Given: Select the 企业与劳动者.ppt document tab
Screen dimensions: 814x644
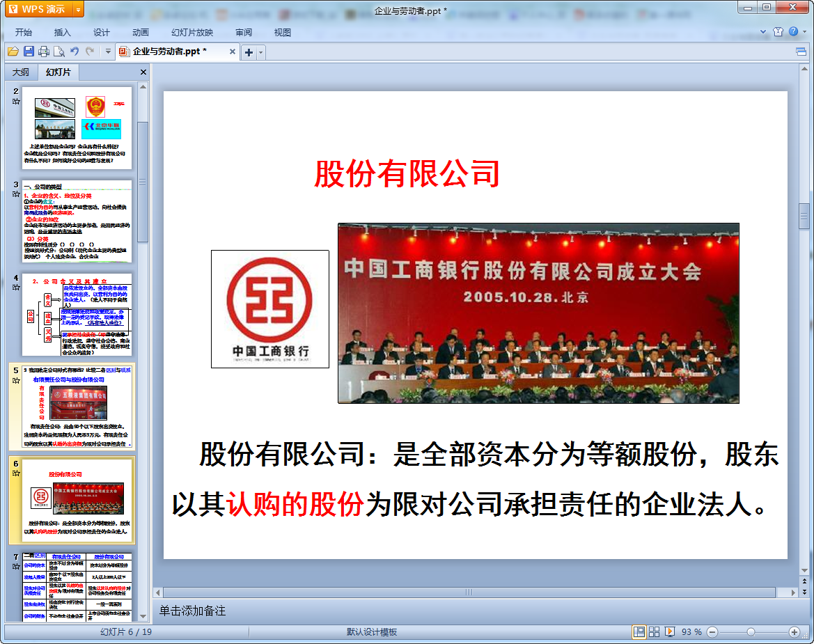Looking at the screenshot, I should [x=169, y=52].
